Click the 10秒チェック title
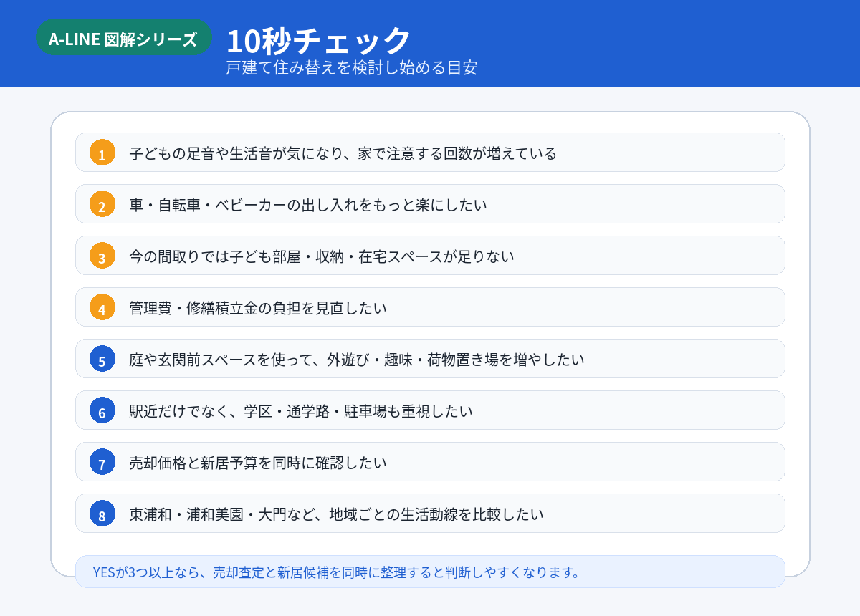860x616 pixels. pyautogui.click(x=319, y=41)
